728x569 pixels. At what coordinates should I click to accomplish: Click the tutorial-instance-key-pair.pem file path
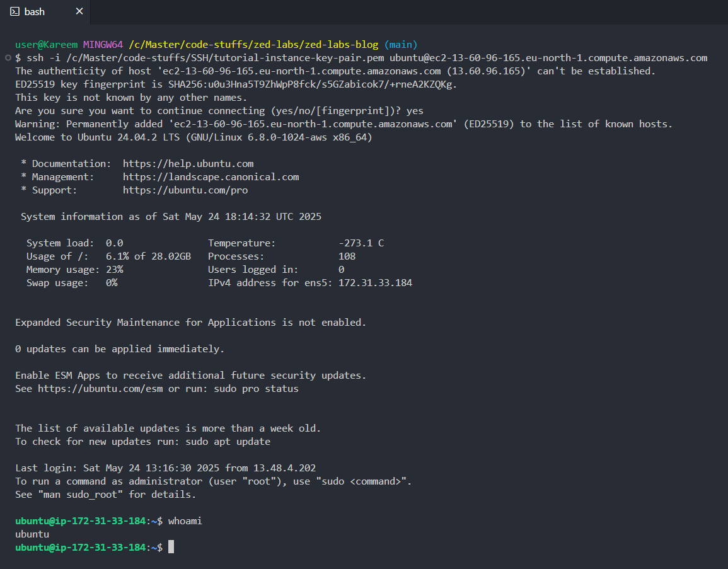[x=225, y=58]
